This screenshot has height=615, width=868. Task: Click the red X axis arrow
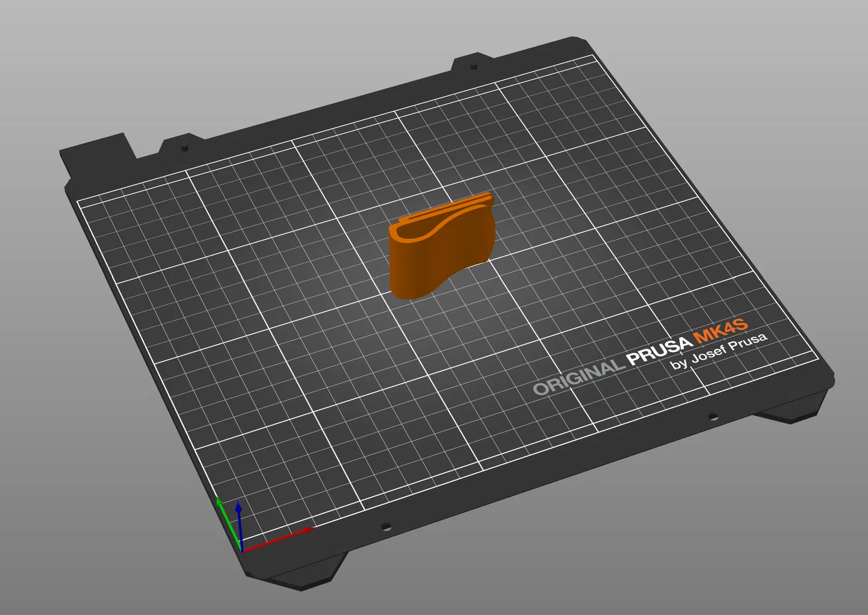pyautogui.click(x=277, y=539)
